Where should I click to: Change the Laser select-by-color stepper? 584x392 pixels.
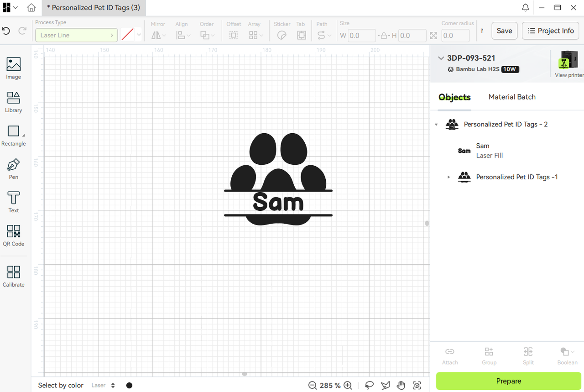pos(113,386)
